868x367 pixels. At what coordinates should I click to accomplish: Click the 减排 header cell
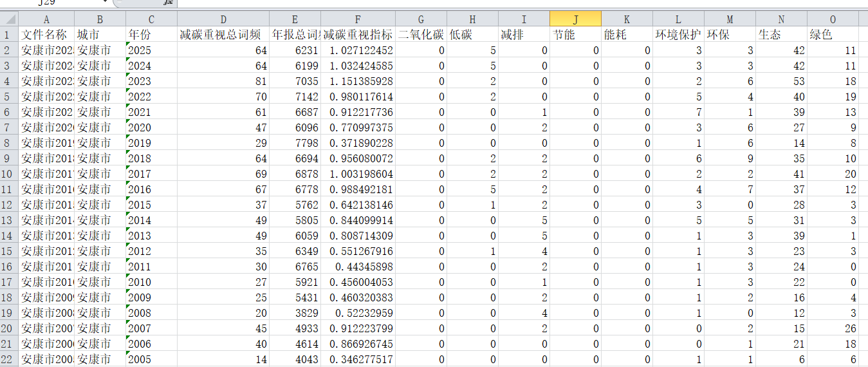(x=524, y=35)
